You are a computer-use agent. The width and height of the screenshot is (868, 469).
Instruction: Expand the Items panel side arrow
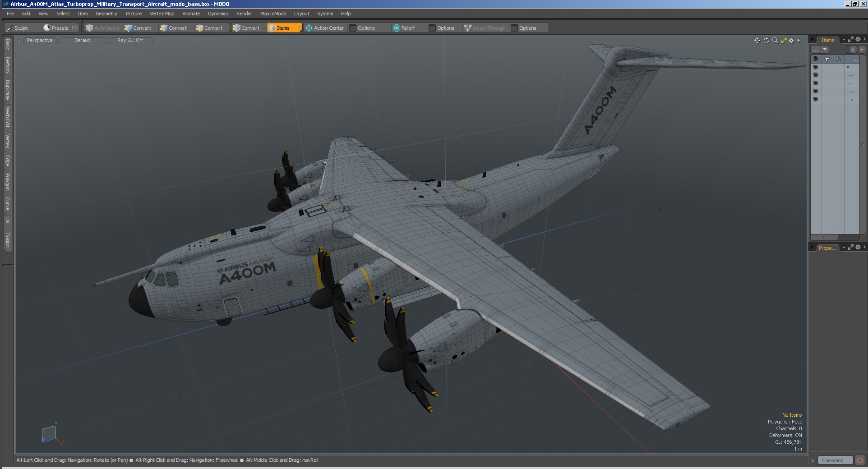(x=864, y=40)
